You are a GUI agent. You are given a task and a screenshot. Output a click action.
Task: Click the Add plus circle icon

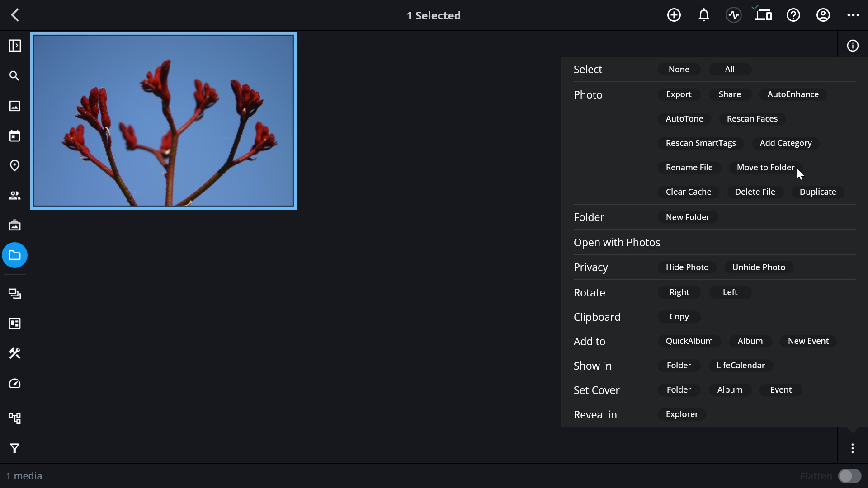pos(674,15)
